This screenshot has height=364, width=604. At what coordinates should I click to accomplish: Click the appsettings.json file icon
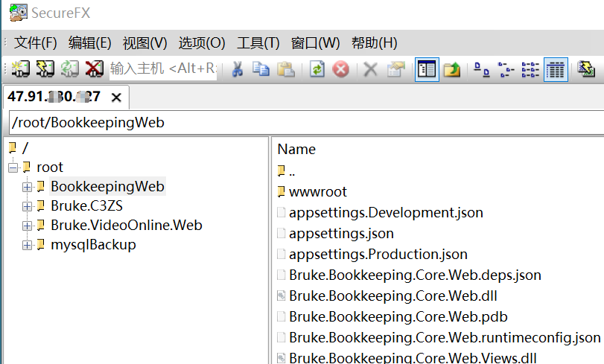coord(282,233)
